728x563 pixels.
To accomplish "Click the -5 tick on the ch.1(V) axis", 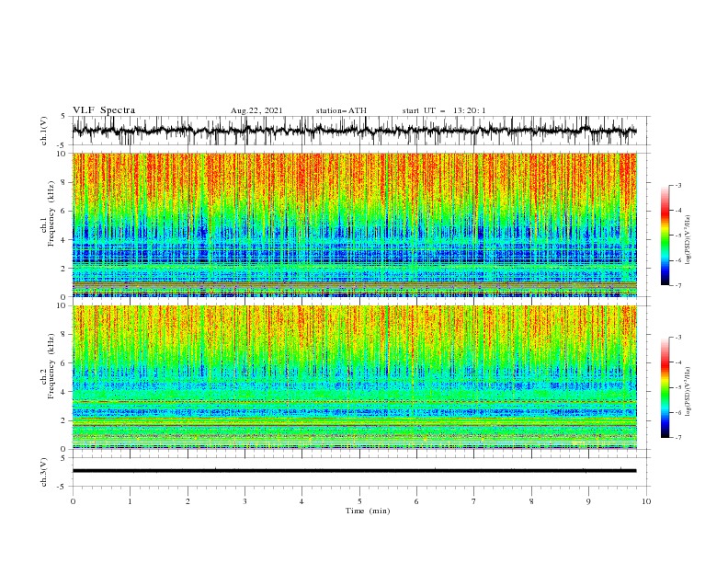I will [x=63, y=145].
